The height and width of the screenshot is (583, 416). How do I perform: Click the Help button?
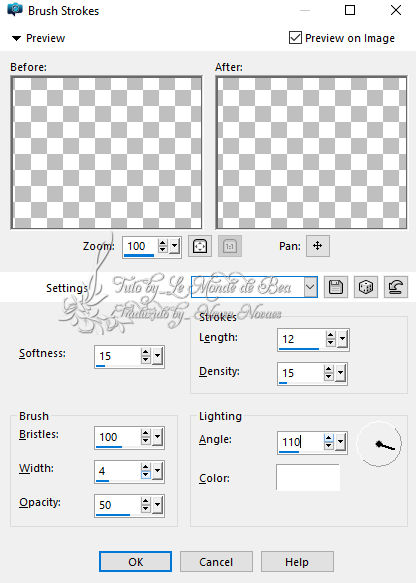297,562
